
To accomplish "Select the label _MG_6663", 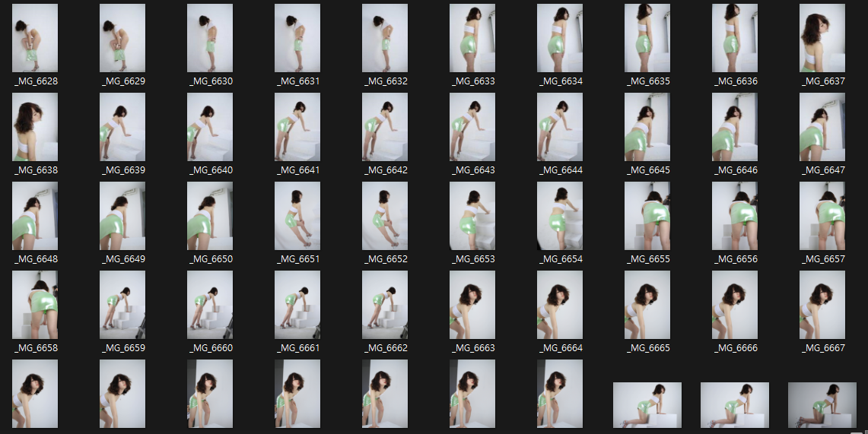I will [x=473, y=348].
